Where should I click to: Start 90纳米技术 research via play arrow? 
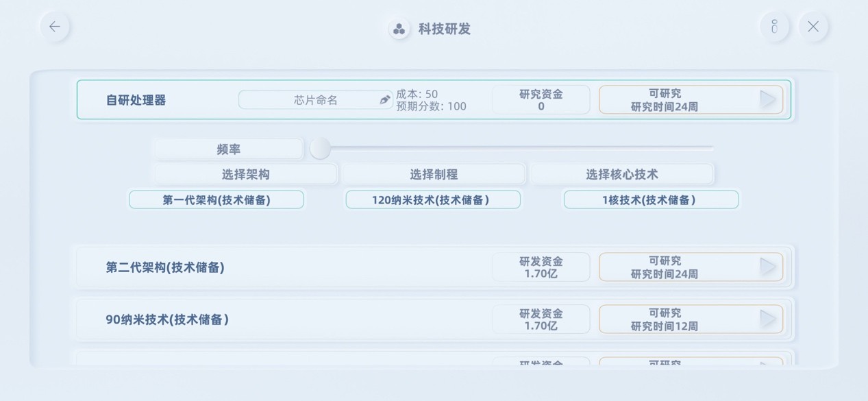point(769,319)
